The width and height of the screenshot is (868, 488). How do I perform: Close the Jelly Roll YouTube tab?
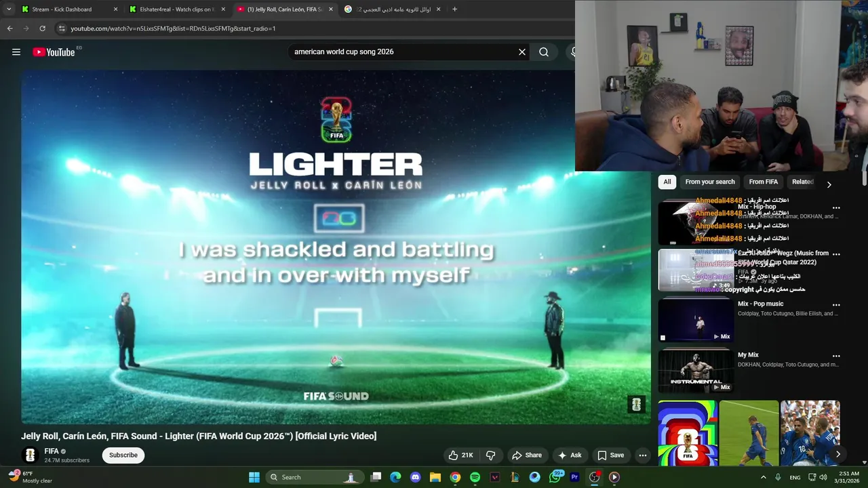click(x=331, y=9)
